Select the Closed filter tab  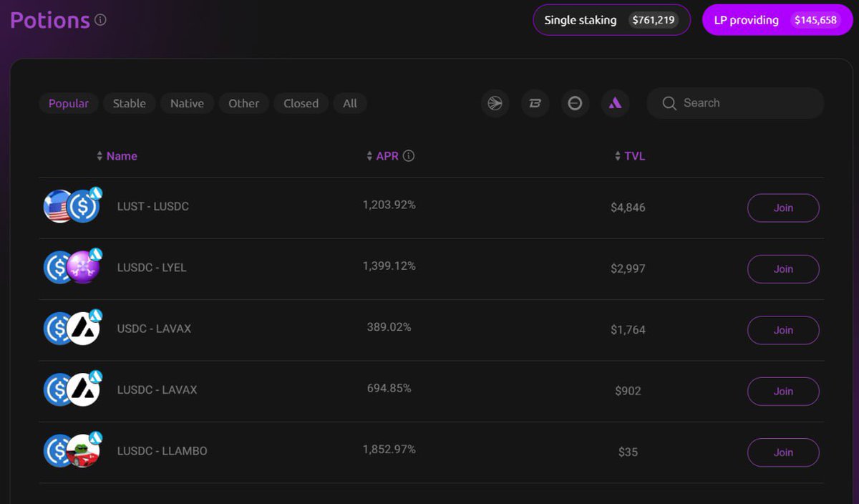[x=301, y=103]
